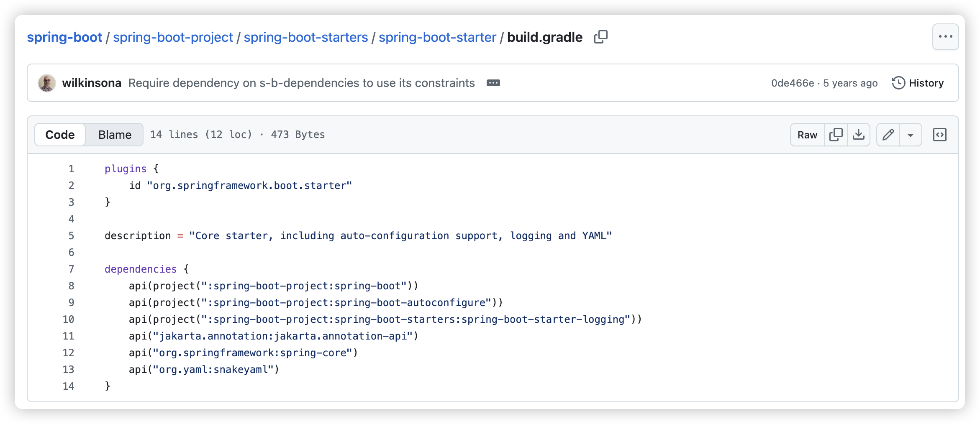Download the raw file icon
980x424 pixels.
pos(858,135)
